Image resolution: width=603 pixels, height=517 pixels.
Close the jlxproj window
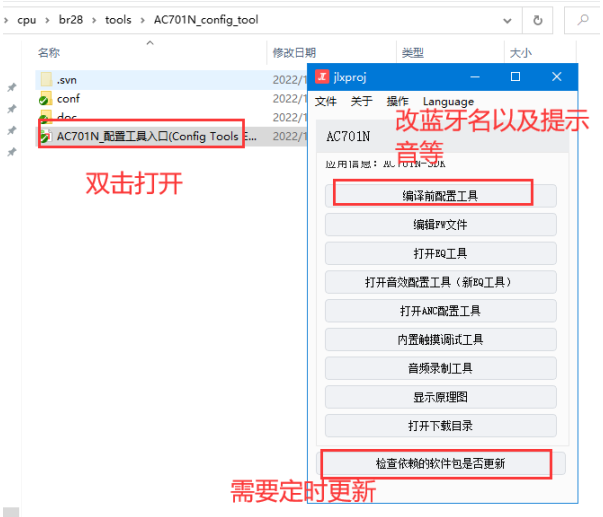pyautogui.click(x=556, y=77)
